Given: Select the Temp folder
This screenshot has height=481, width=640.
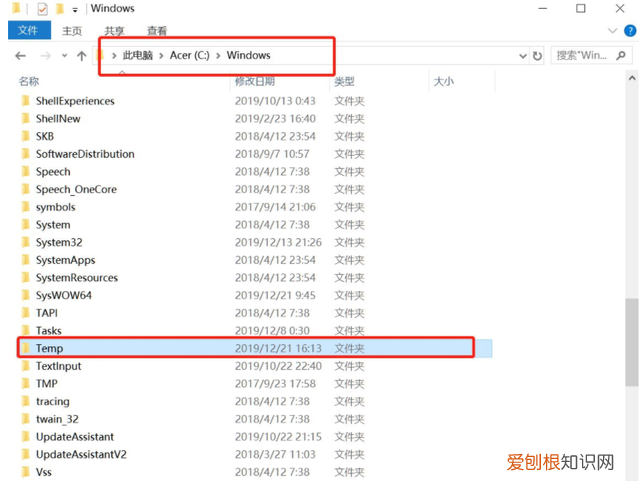Looking at the screenshot, I should [x=49, y=348].
